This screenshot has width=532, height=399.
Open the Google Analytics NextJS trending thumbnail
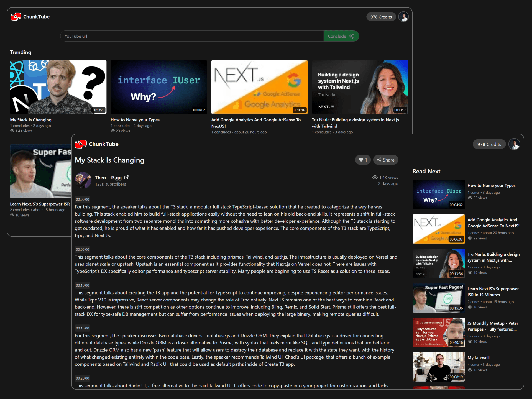[x=259, y=87]
